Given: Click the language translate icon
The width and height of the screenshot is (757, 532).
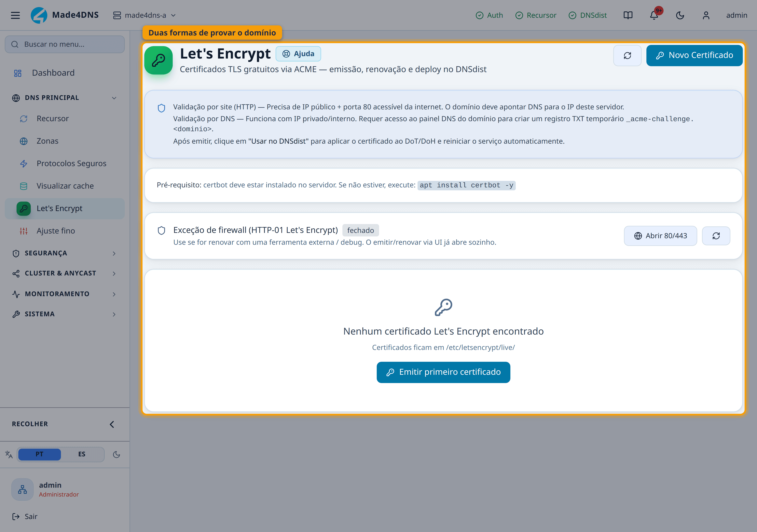Looking at the screenshot, I should click(x=9, y=455).
